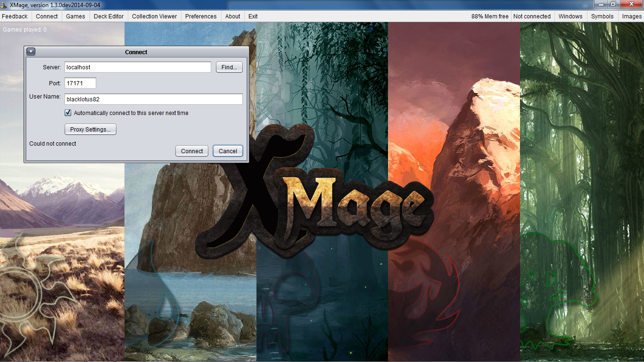Open the Connect dialog's title bar menu arrow
Screen dimensions: 644x362
click(x=31, y=52)
